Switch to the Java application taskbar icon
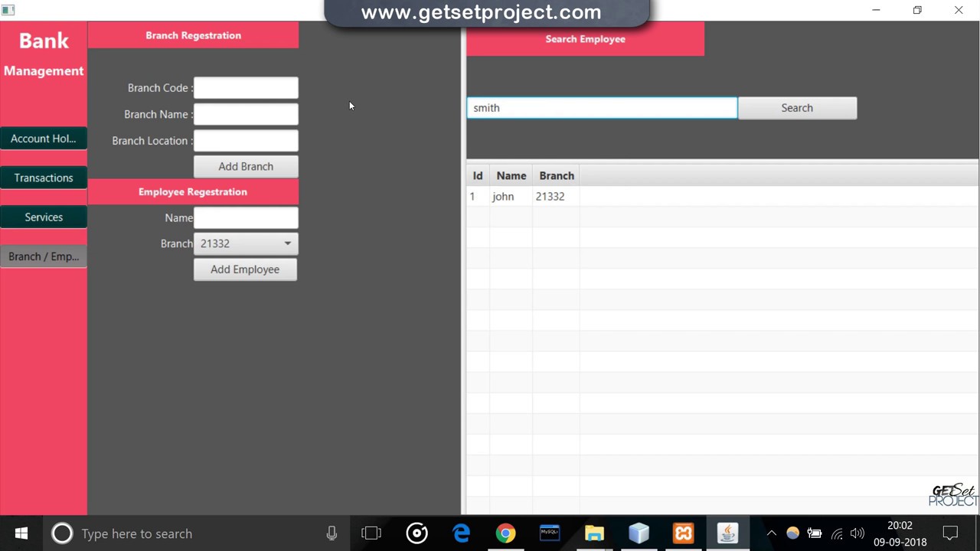 point(727,533)
